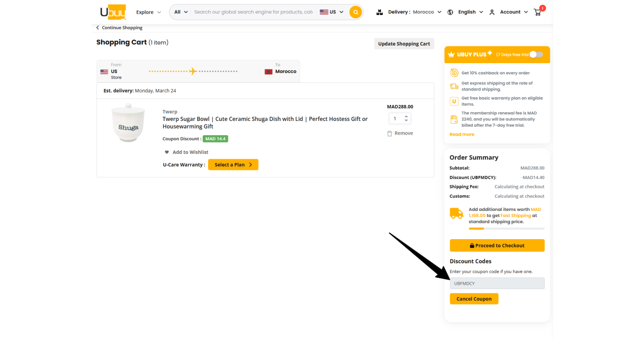Click the Morocco flag in route box
644x339 pixels.
(x=269, y=72)
